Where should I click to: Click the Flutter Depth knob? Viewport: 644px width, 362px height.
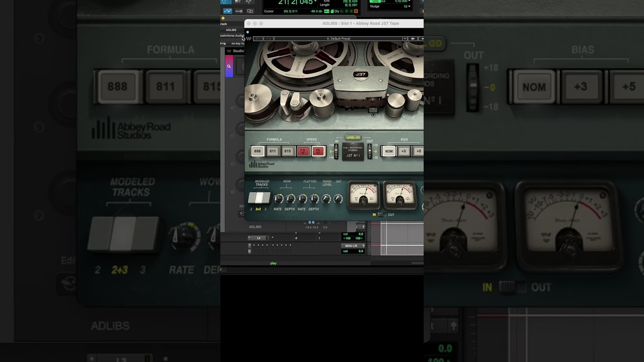[x=314, y=199]
